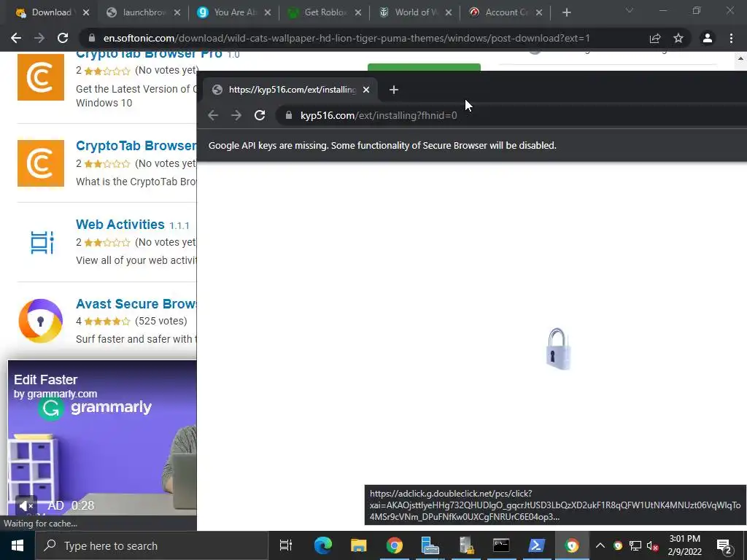Click the softonic URL address bar
Screen dimensions: 747x560
click(362, 38)
